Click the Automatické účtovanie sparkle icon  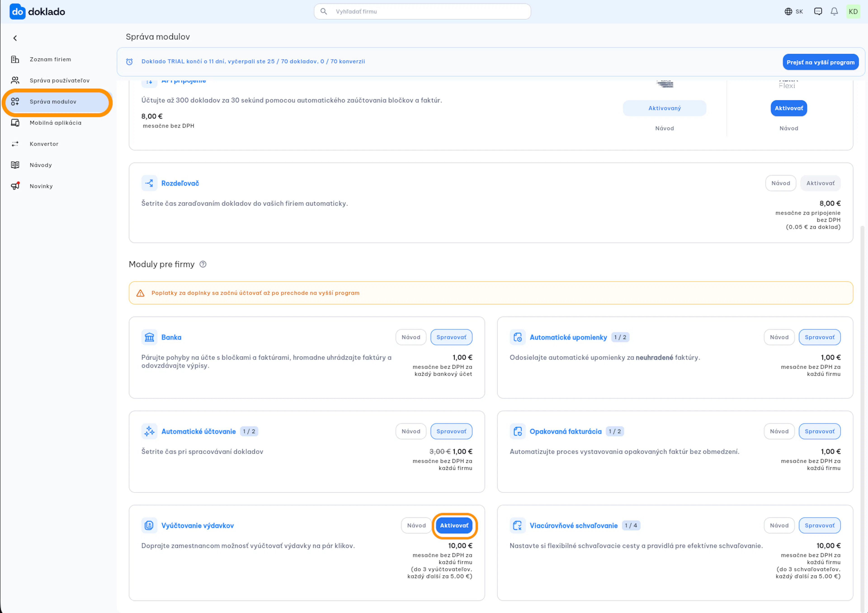pyautogui.click(x=149, y=431)
